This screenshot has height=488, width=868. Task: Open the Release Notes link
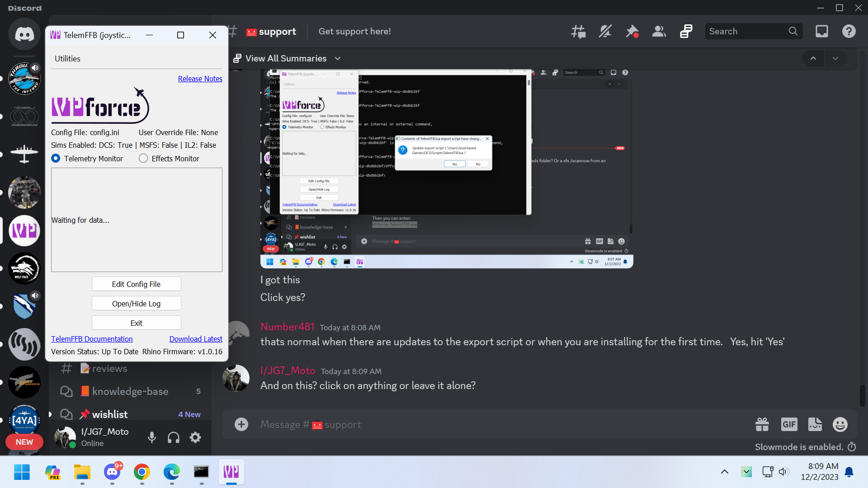[x=200, y=79]
